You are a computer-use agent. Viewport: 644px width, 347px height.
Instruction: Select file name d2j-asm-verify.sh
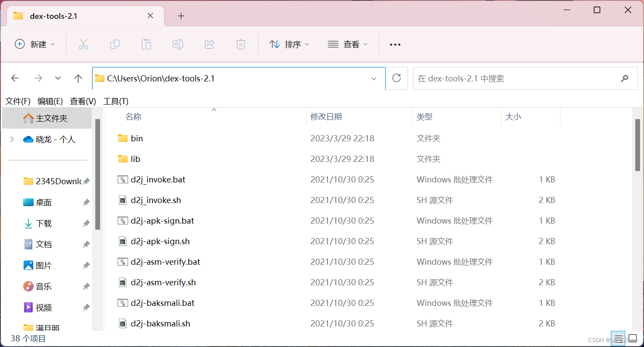(163, 282)
